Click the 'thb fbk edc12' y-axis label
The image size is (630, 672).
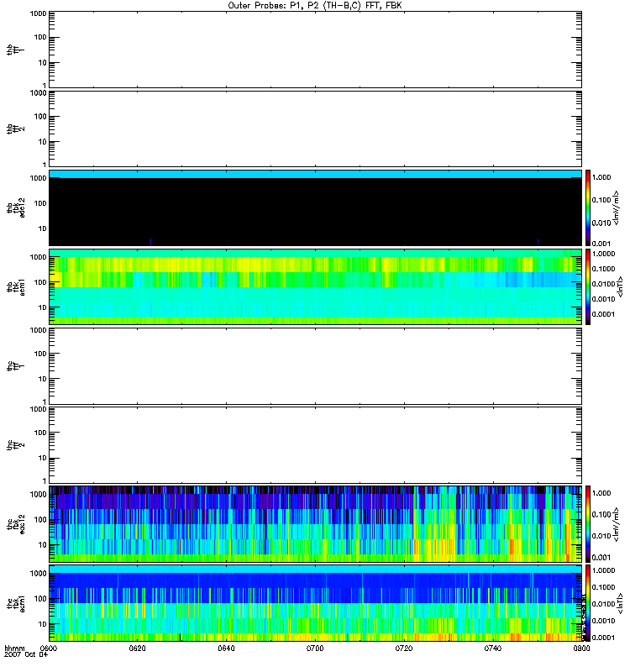click(x=15, y=207)
